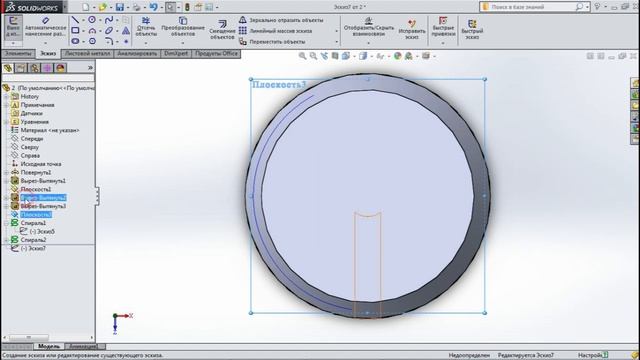Expand the Спираль2 tree node
Image resolution: width=640 pixels, height=360 pixels.
click(6, 240)
